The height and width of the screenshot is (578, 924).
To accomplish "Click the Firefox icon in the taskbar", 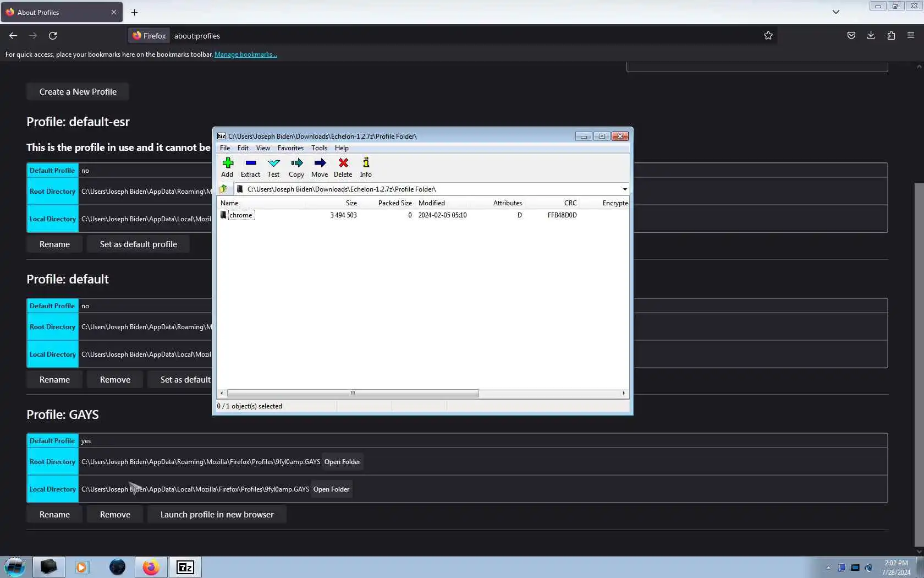I will pos(151,567).
